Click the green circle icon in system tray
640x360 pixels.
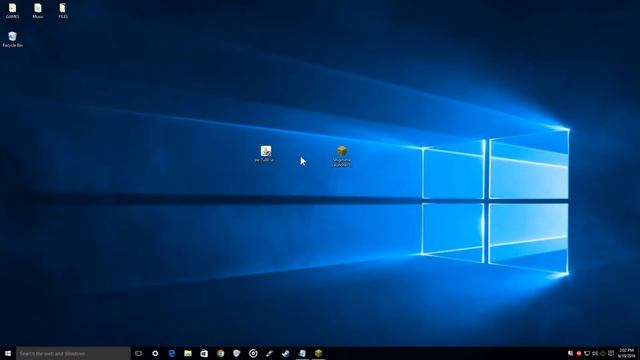point(603,353)
